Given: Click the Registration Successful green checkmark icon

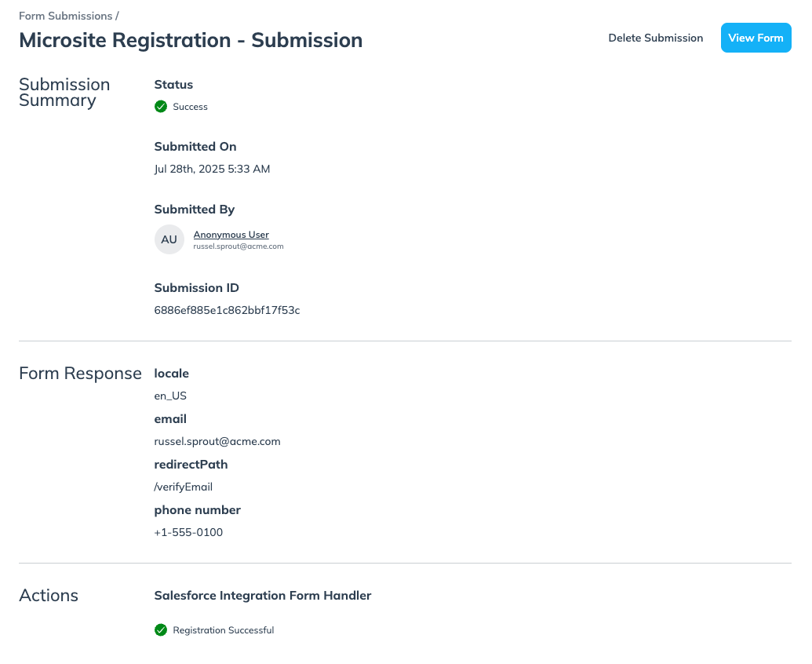Looking at the screenshot, I should pyautogui.click(x=161, y=630).
